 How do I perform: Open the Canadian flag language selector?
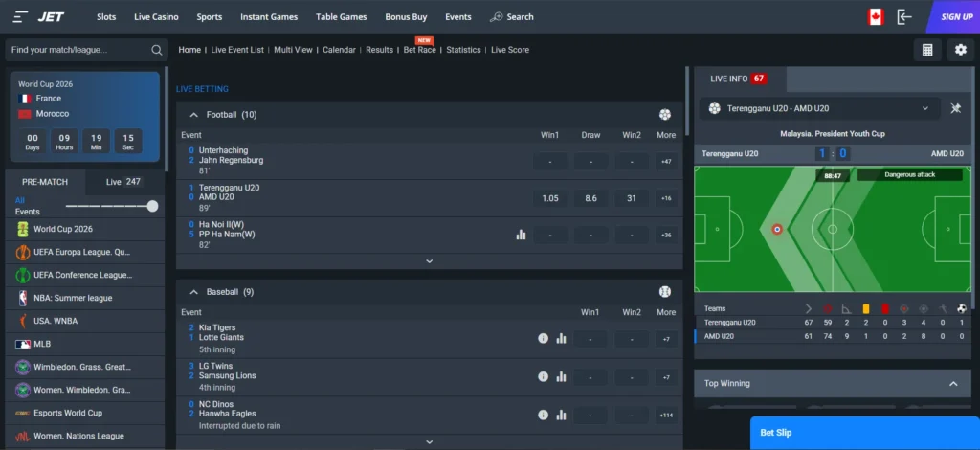pos(875,17)
